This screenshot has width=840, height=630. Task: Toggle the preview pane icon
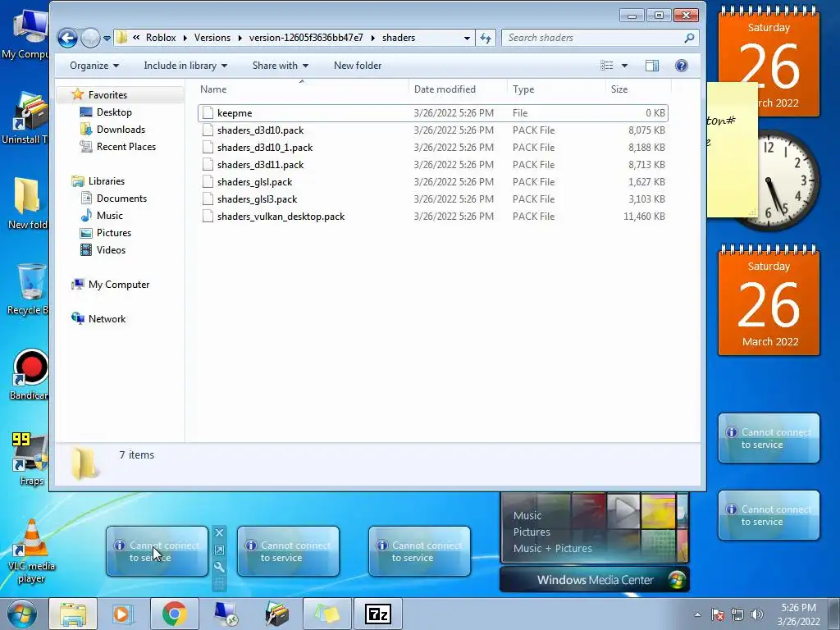[x=652, y=66]
